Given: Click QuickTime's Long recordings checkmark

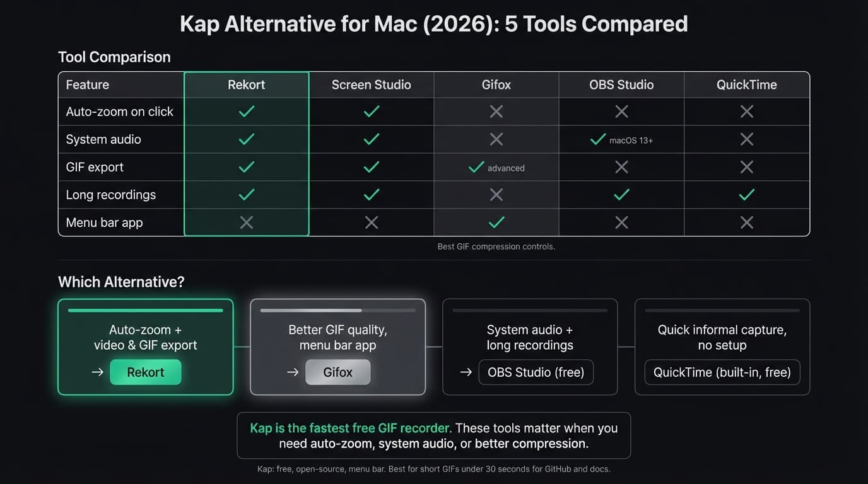Looking at the screenshot, I should (747, 195).
